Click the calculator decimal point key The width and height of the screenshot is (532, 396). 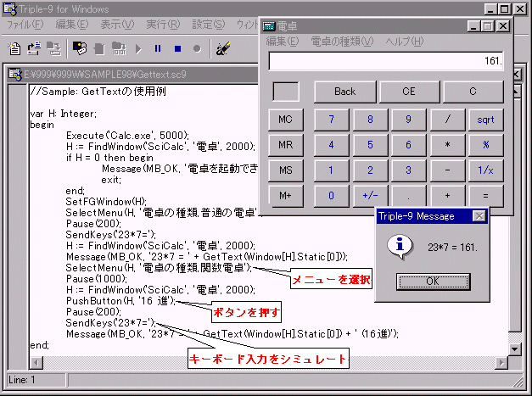tap(408, 196)
